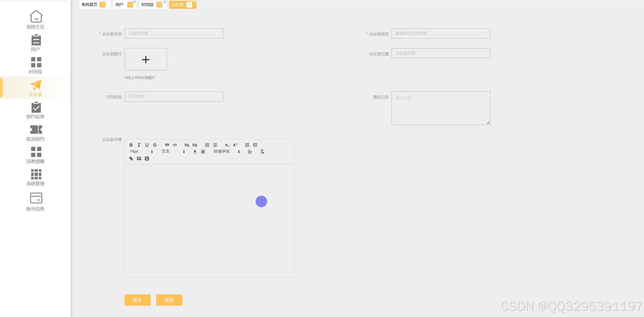Select the blockquote icon in the editor toolbar
Viewport: 644px width, 317px height.
pyautogui.click(x=167, y=145)
